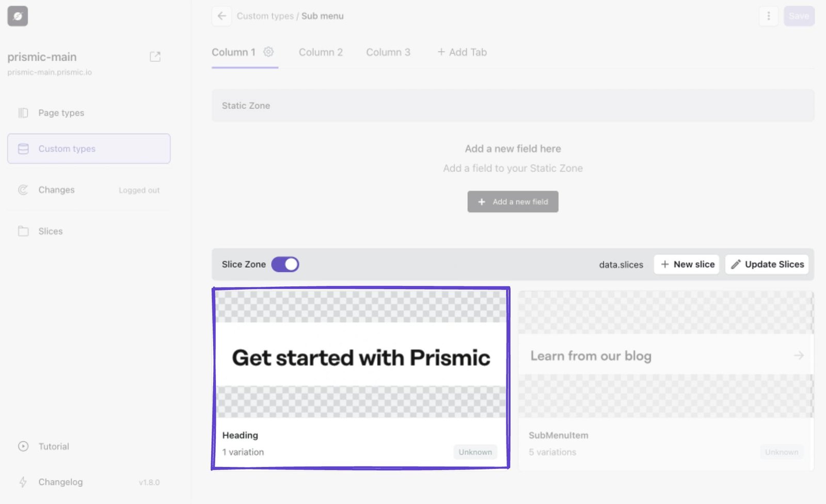Viewport: 826px width, 504px height.
Task: Click the Tutorial play icon
Action: (23, 446)
